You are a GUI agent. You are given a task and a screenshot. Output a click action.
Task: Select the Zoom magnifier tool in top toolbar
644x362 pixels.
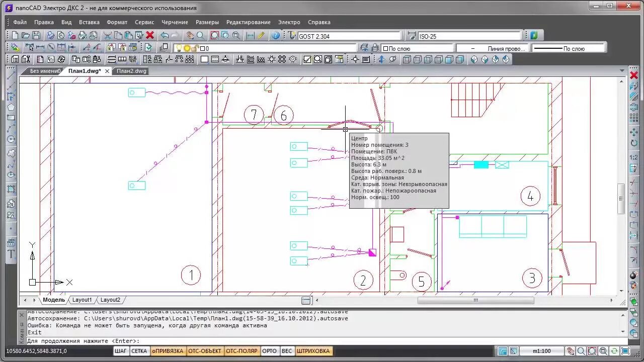coord(200,36)
